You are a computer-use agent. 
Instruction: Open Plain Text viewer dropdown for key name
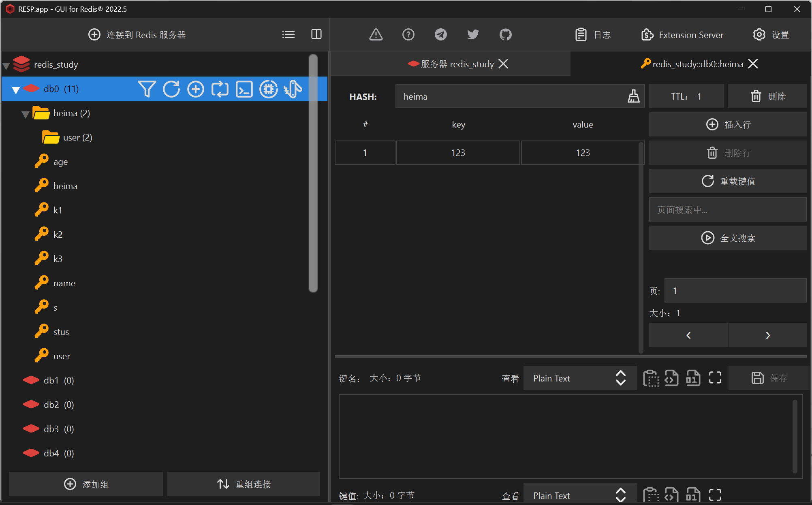[580, 378]
